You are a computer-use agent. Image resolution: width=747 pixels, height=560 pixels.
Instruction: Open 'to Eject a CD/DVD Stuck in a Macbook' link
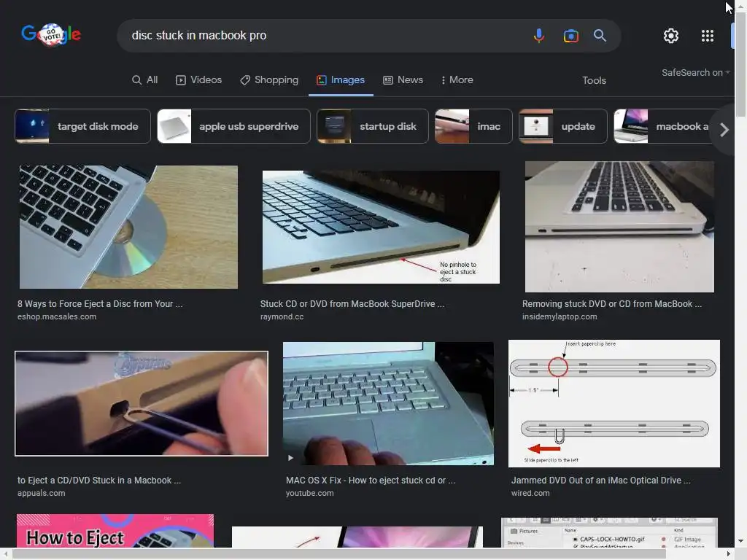coord(99,481)
